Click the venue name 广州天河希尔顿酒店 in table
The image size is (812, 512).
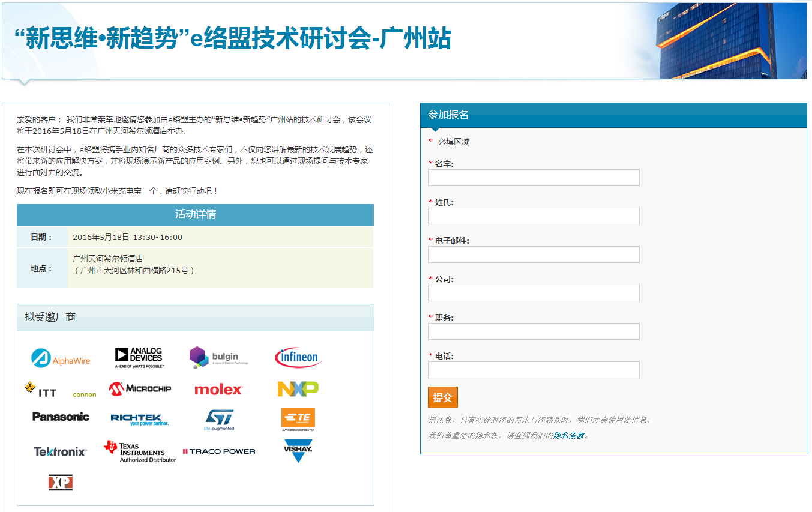(108, 259)
